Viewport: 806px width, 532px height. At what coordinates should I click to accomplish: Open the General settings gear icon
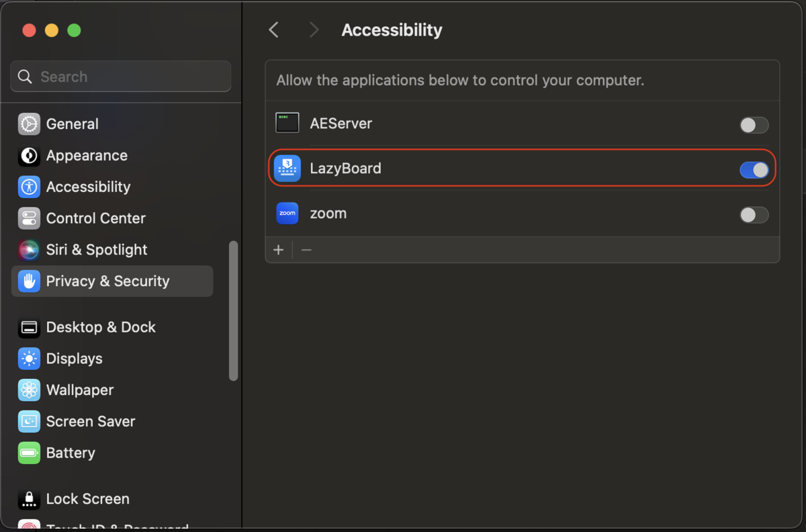tap(29, 124)
